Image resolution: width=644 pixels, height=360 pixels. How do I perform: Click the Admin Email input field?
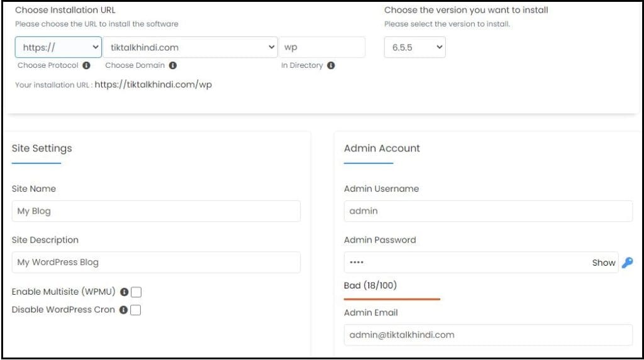click(488, 335)
